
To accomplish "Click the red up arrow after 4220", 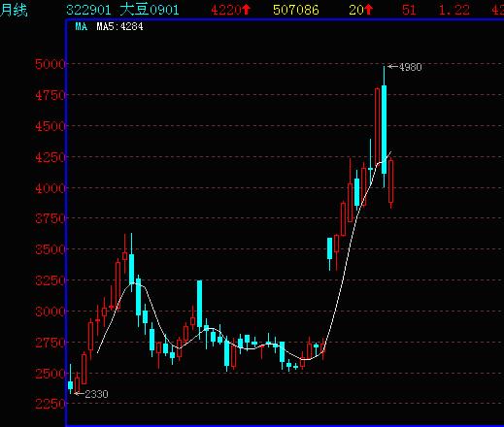I will (x=246, y=10).
